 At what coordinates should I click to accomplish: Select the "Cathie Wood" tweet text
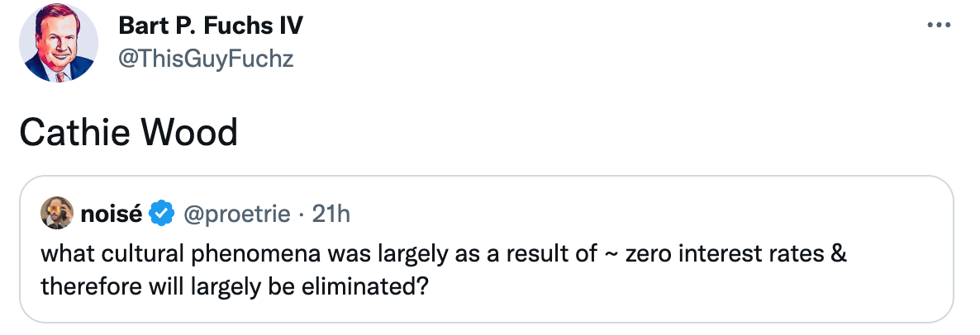[128, 133]
